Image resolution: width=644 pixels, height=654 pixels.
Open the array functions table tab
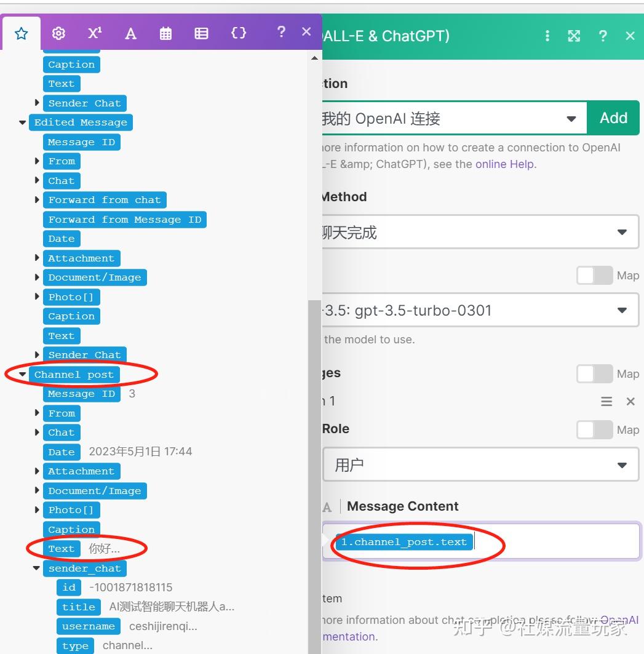click(201, 33)
